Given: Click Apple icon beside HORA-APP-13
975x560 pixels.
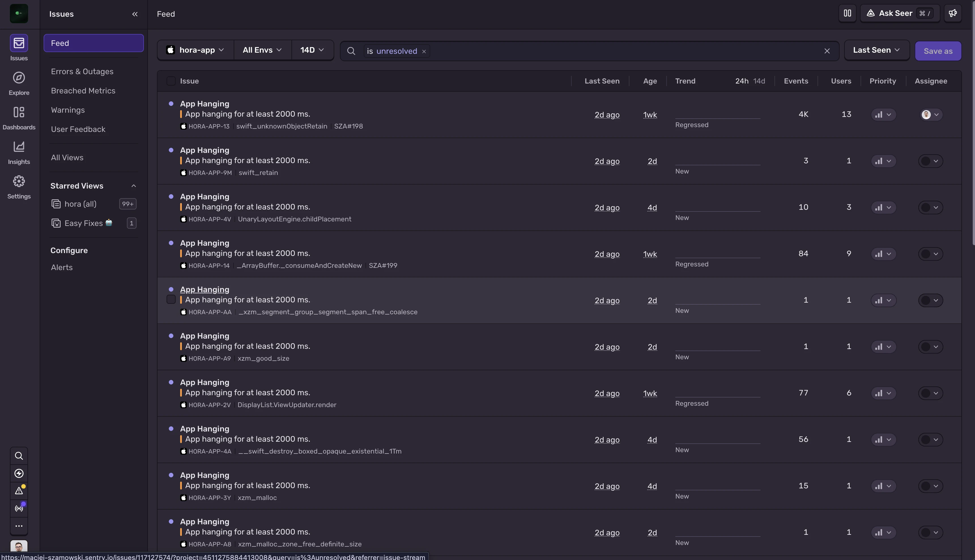Looking at the screenshot, I should tap(184, 126).
